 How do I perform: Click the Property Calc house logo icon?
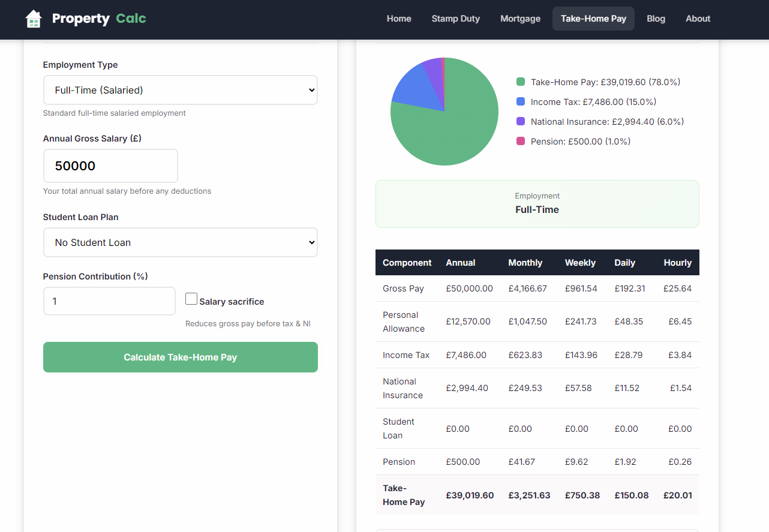[34, 19]
